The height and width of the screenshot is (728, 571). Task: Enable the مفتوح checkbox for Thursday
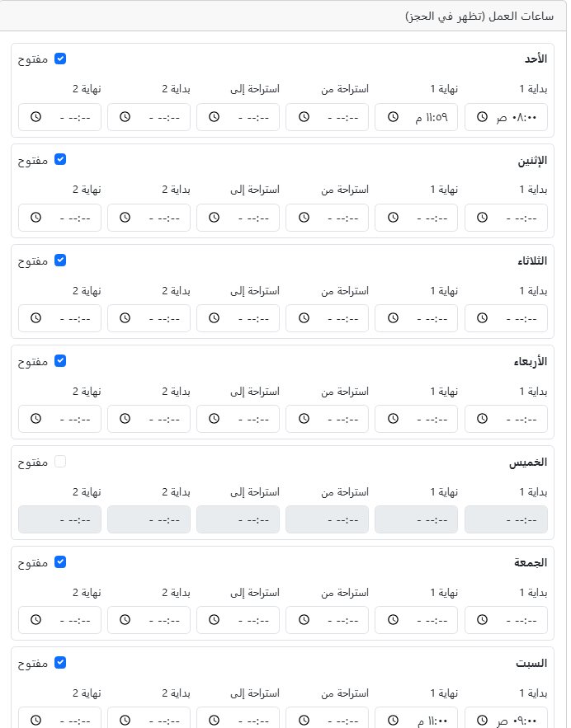tap(60, 461)
